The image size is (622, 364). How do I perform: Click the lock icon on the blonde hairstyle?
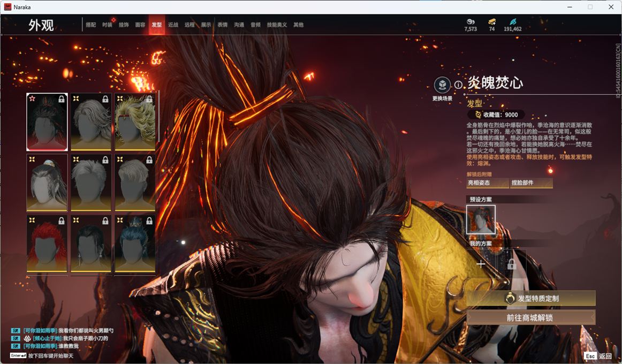(149, 98)
